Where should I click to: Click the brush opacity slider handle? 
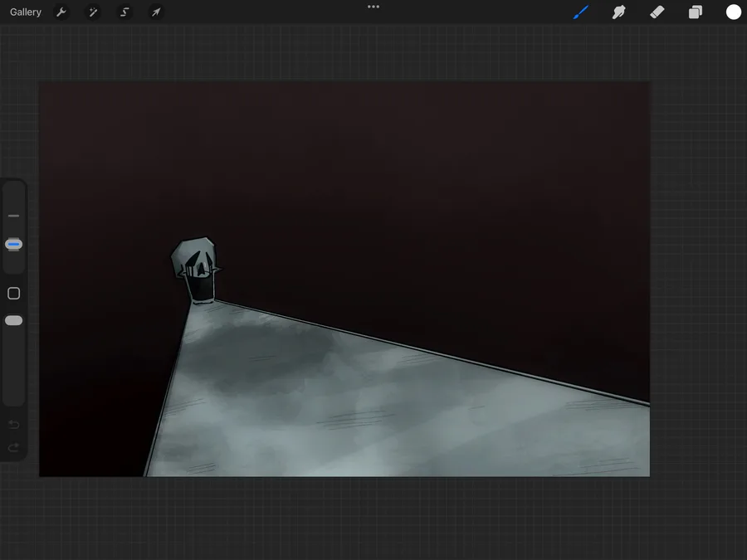click(x=13, y=320)
